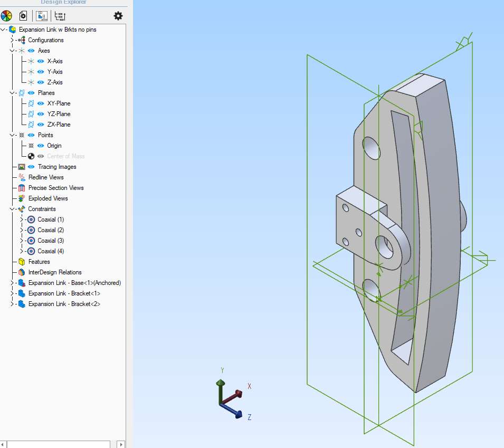Toggle visibility eye for Y-Axis

[41, 72]
